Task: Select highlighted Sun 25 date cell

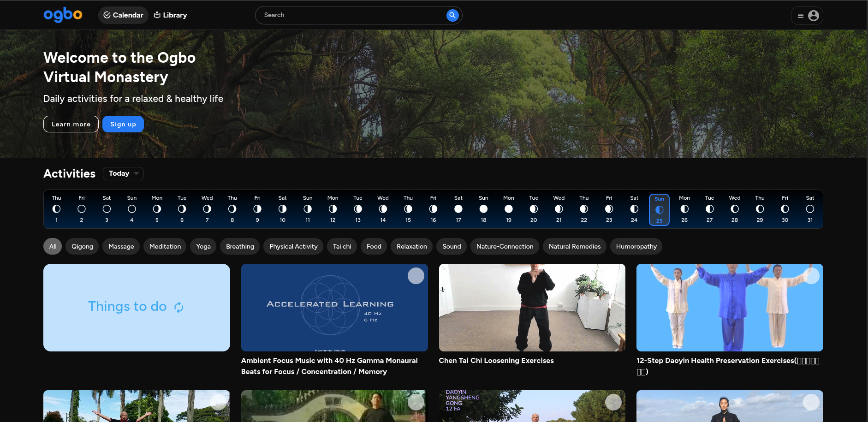Action: click(659, 209)
